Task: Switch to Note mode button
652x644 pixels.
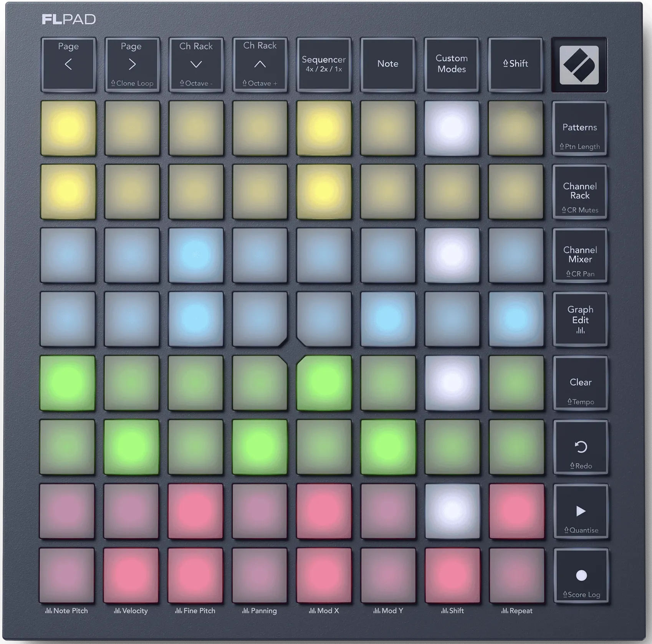Action: point(388,64)
